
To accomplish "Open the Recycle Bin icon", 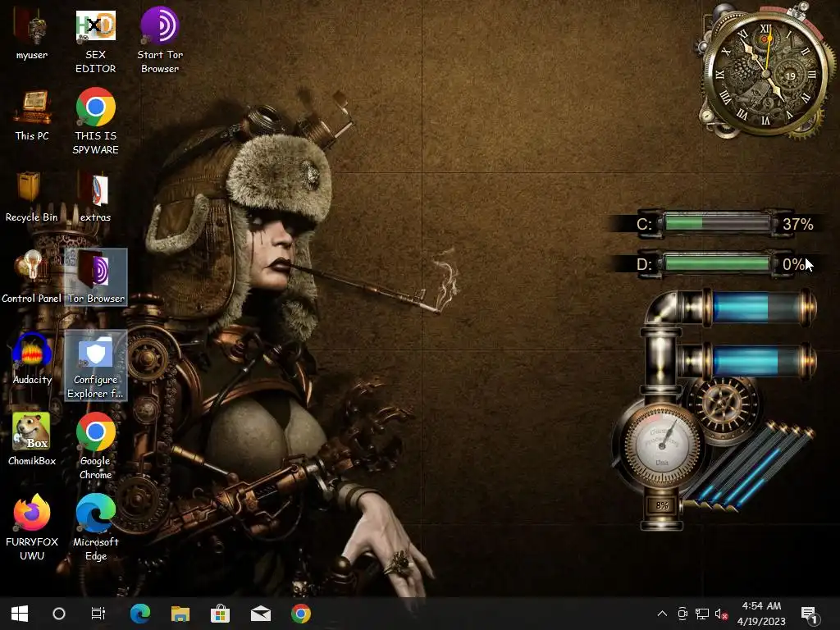I will [x=32, y=197].
